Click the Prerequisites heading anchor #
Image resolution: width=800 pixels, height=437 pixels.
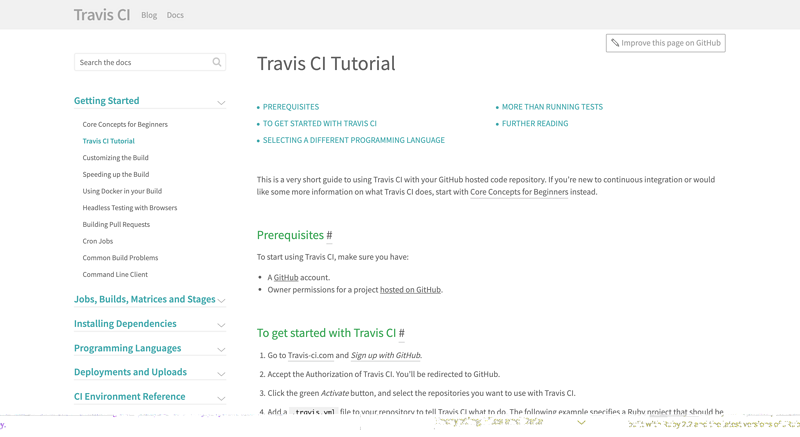pyautogui.click(x=329, y=235)
